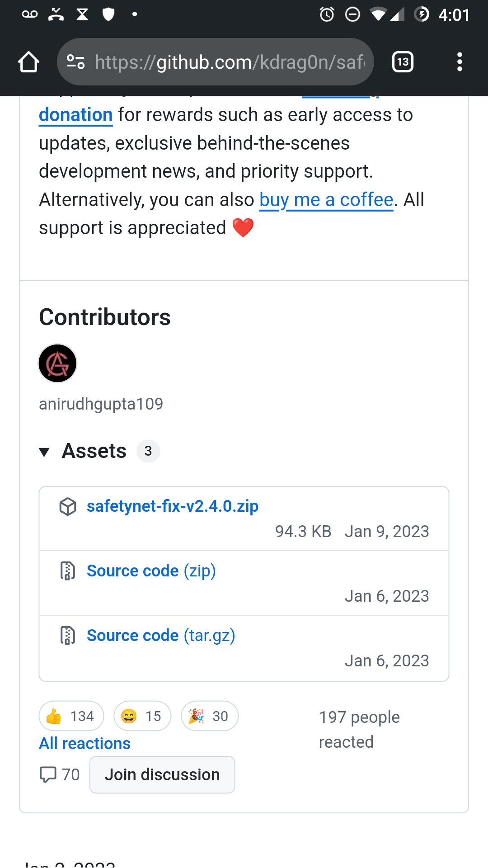The width and height of the screenshot is (488, 868).
Task: Tap the zip file icon beside Source code (zip)
Action: tap(68, 571)
